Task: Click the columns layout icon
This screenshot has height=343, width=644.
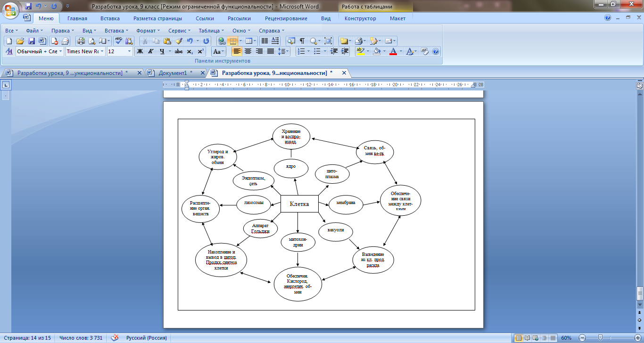Action: [264, 41]
